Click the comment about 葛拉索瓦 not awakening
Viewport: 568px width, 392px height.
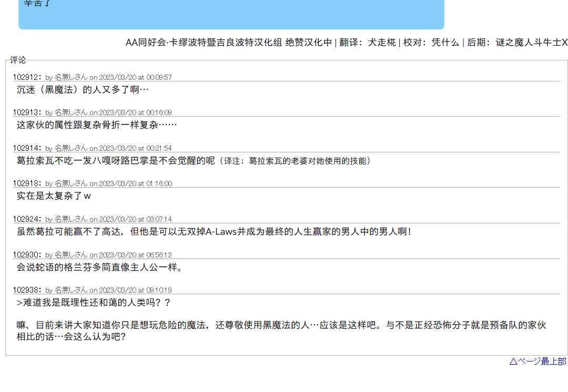click(194, 161)
